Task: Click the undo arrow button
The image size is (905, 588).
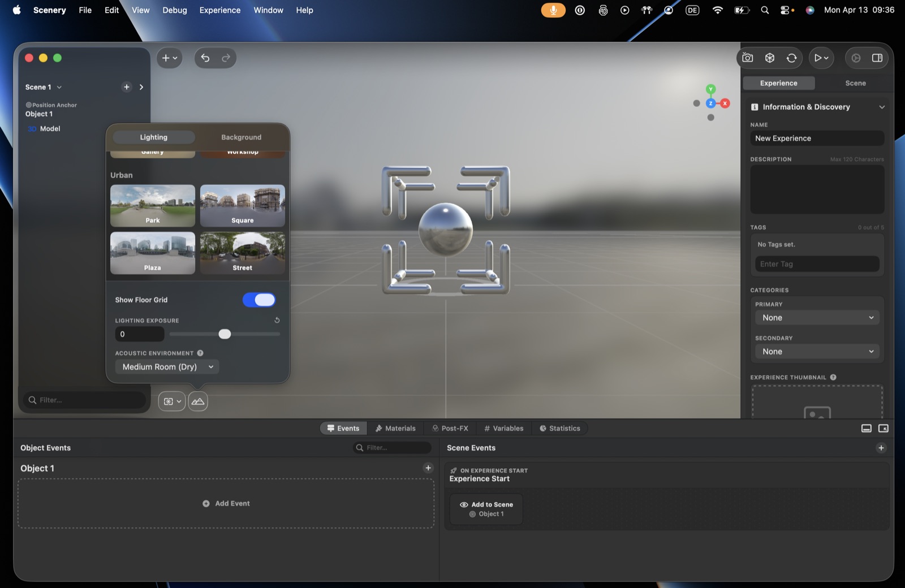Action: (205, 58)
